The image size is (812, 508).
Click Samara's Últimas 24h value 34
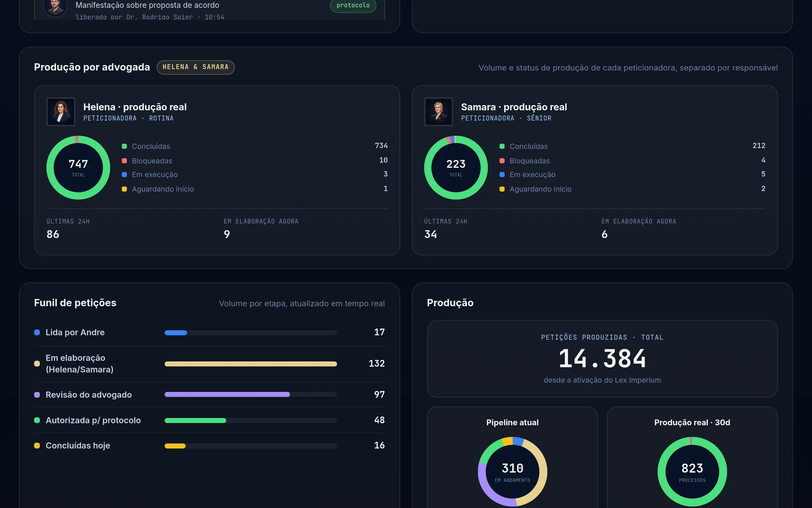coord(430,234)
